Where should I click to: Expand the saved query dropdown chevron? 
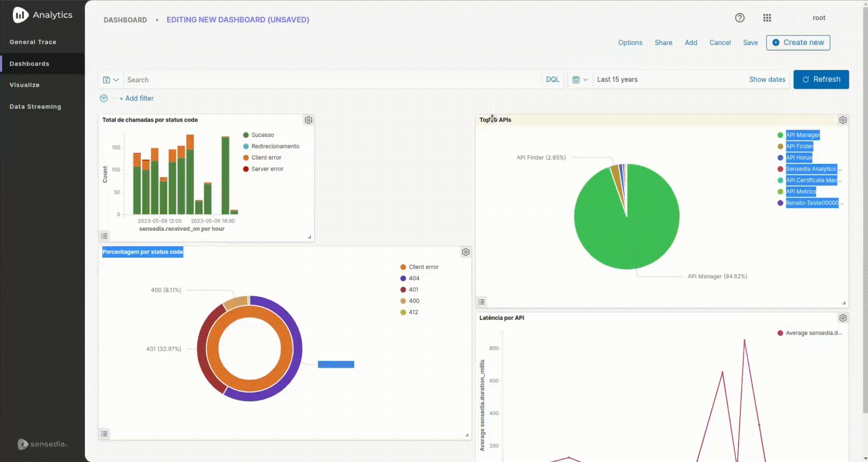(116, 79)
